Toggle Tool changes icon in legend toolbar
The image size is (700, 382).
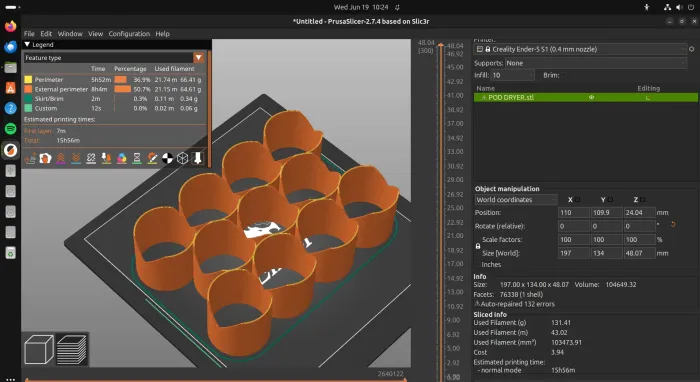point(106,158)
